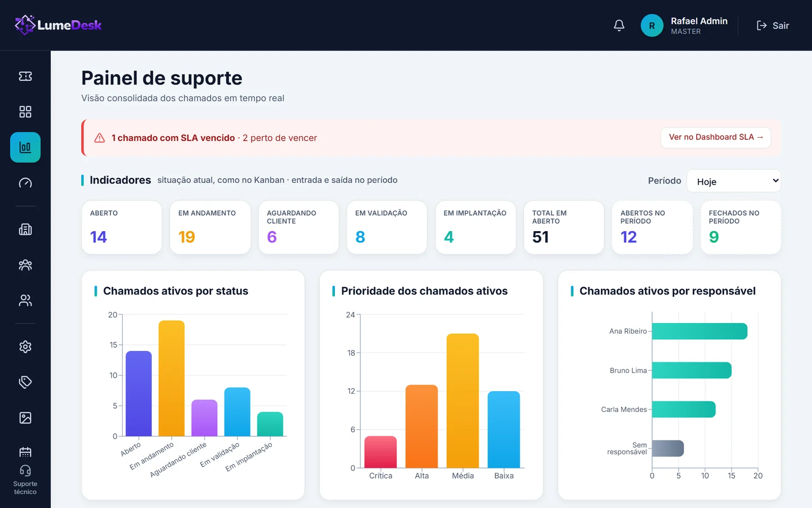Select the Abertos no período card
This screenshot has width=812, height=508.
click(652, 227)
